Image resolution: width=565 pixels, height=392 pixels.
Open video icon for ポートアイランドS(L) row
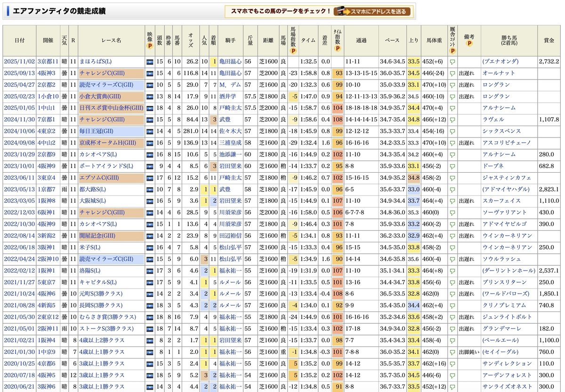point(150,166)
